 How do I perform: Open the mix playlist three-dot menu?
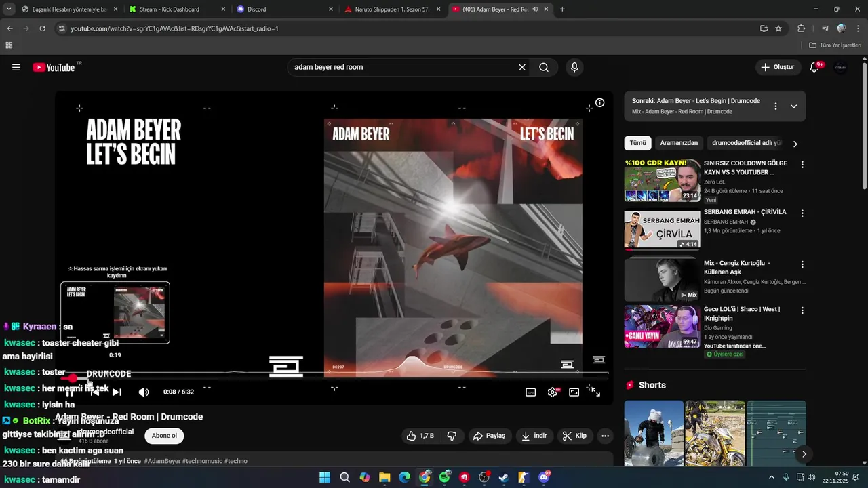pos(776,106)
